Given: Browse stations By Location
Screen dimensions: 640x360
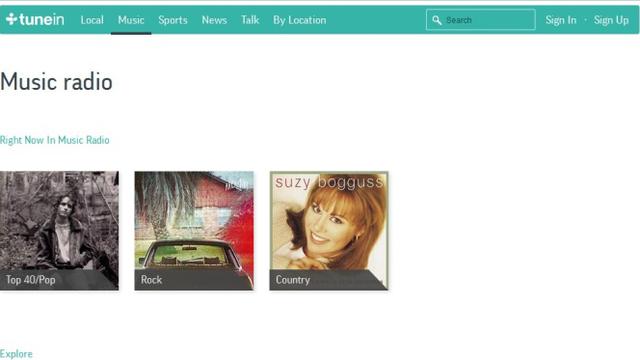Looking at the screenshot, I should coord(300,20).
